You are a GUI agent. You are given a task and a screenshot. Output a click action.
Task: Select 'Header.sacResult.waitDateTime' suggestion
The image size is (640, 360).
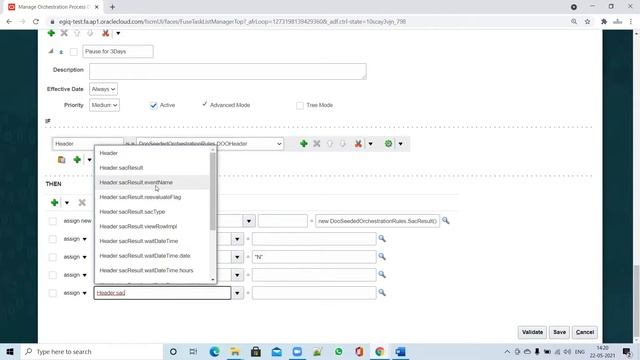click(152, 241)
